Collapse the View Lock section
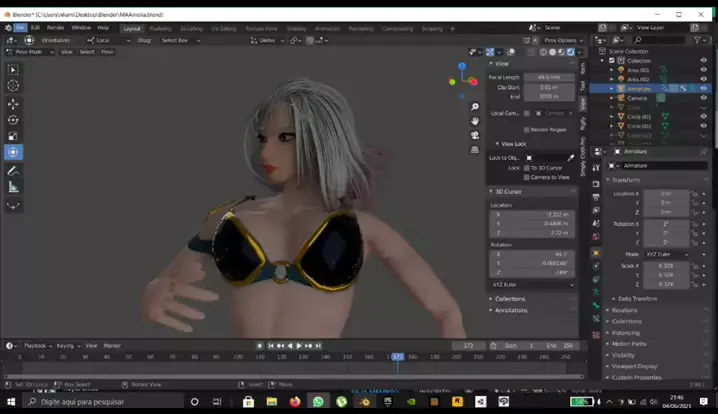This screenshot has height=414, width=718. [513, 144]
